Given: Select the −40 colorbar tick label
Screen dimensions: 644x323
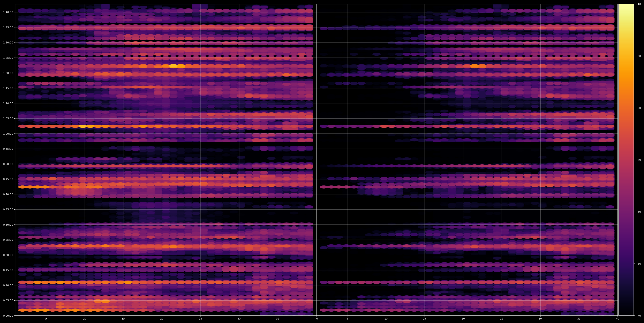Looking at the screenshot, I should pos(638,160).
